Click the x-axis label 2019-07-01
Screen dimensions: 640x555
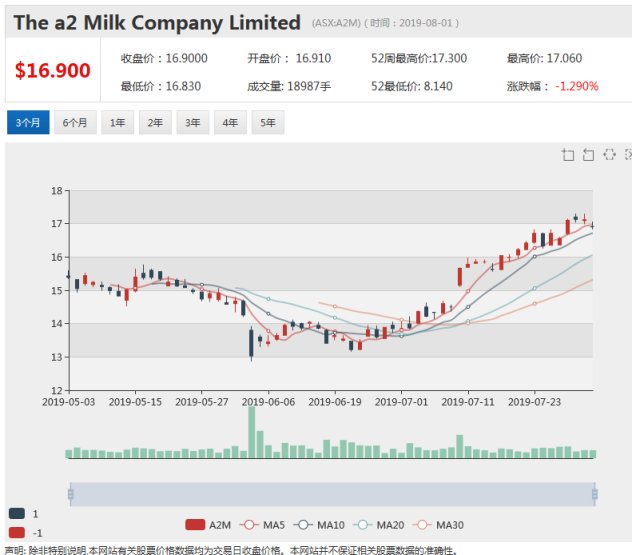point(401,402)
